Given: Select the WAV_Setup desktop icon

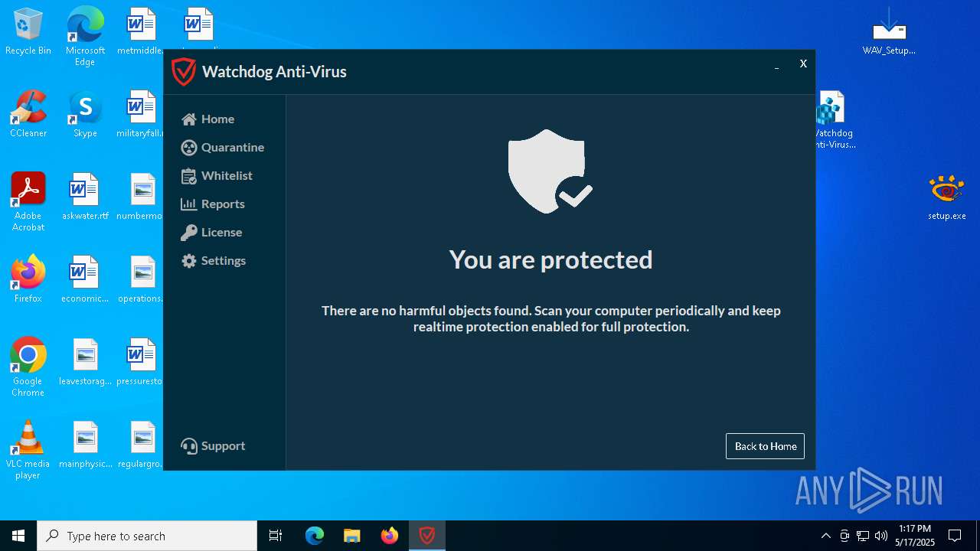Looking at the screenshot, I should (889, 32).
